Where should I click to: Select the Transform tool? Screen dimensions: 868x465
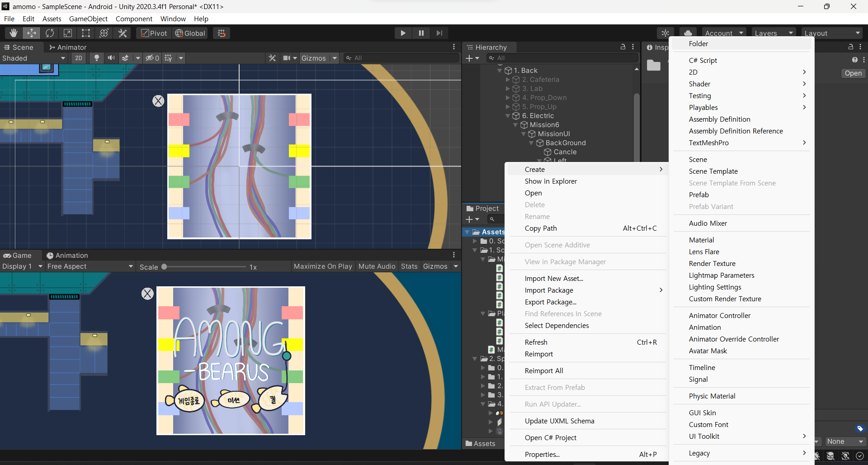pos(104,33)
